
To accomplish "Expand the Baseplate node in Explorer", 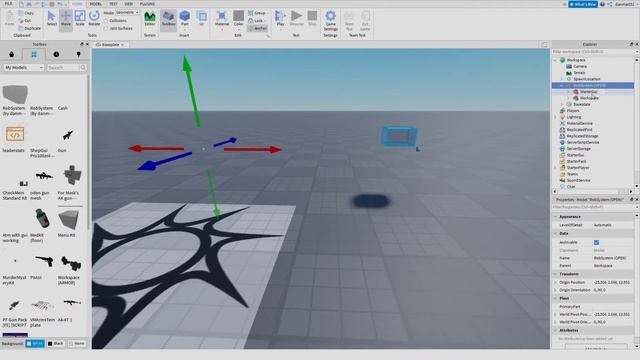I will coord(562,104).
